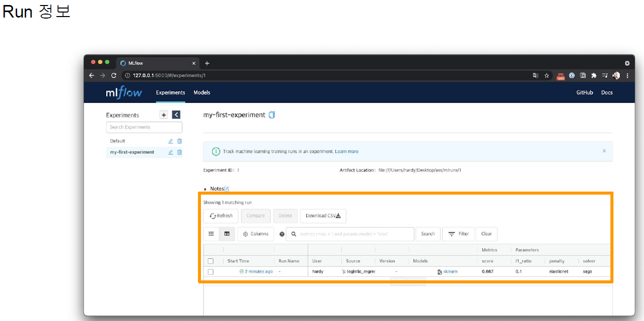This screenshot has height=321, width=644.
Task: Sort by Version column header
Action: point(387,261)
